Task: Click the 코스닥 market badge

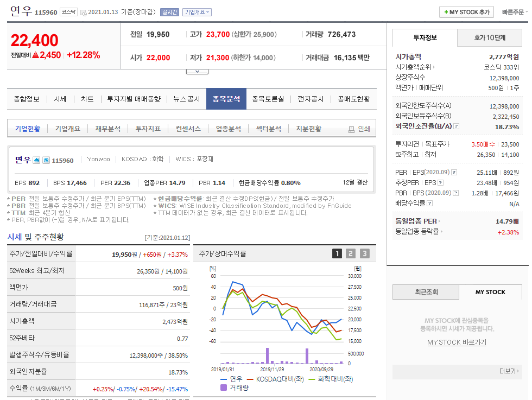Action: tap(69, 12)
